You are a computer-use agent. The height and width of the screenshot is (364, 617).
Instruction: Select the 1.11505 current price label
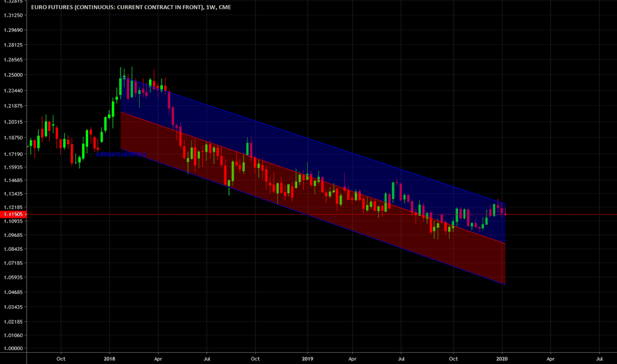coord(13,214)
